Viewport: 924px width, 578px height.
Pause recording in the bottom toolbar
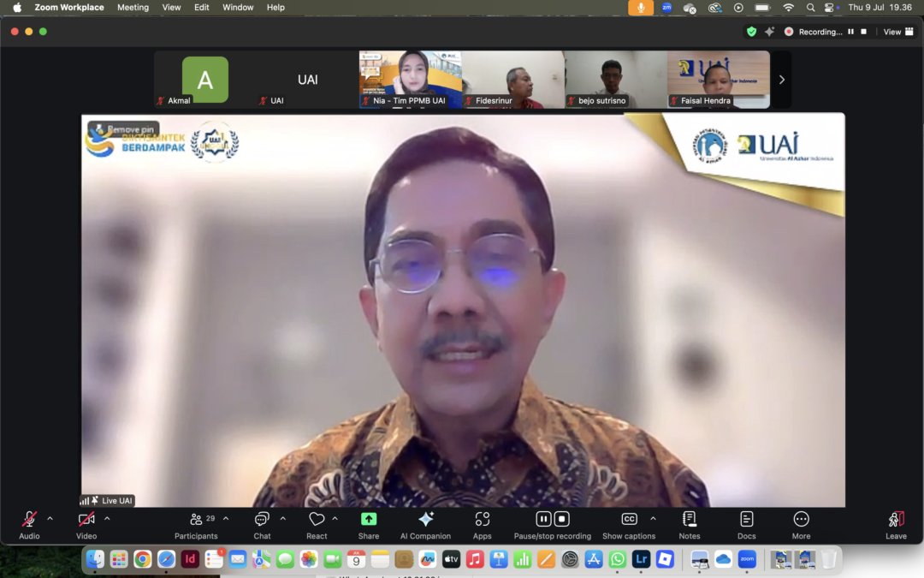[543, 519]
